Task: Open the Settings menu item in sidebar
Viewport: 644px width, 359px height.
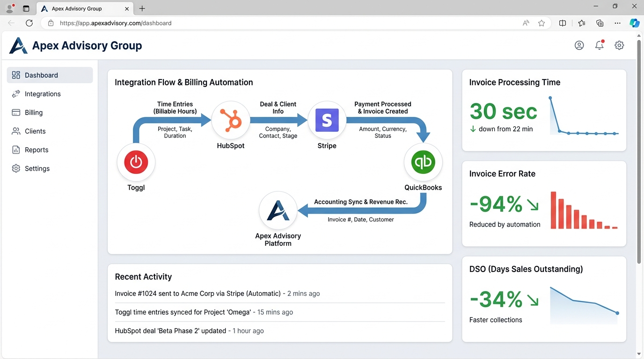Action: 50,169
